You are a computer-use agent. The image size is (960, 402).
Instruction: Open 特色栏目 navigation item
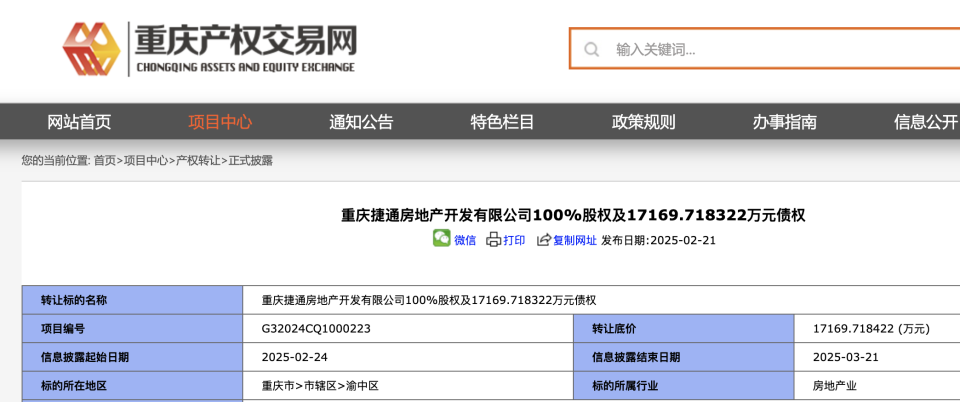pos(502,122)
